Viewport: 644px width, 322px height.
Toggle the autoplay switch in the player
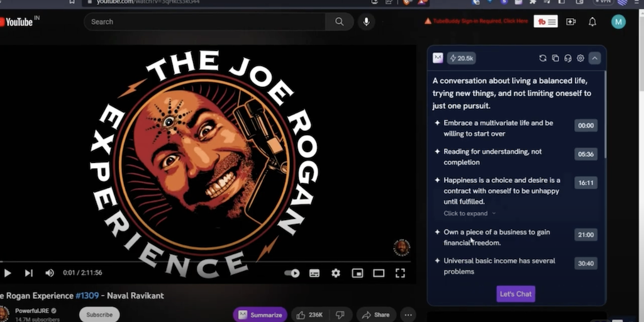(292, 273)
